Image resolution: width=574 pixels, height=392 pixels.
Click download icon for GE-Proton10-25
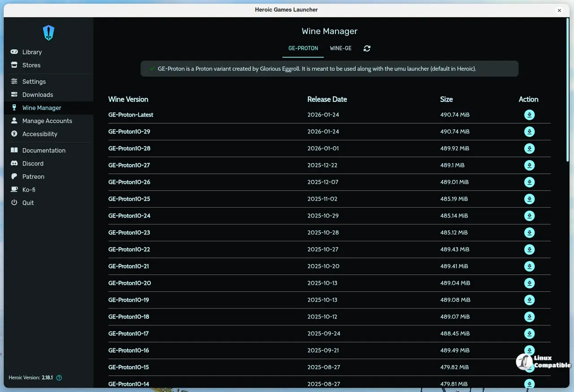click(529, 199)
